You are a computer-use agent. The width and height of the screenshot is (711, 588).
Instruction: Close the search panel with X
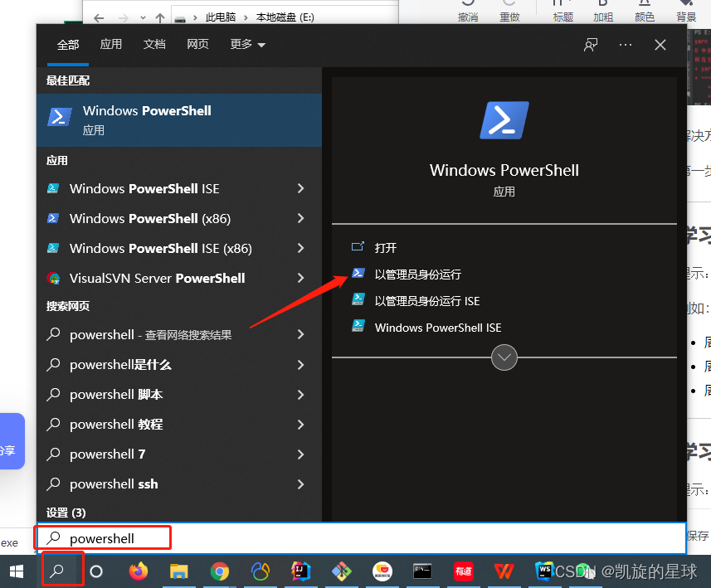coord(660,45)
